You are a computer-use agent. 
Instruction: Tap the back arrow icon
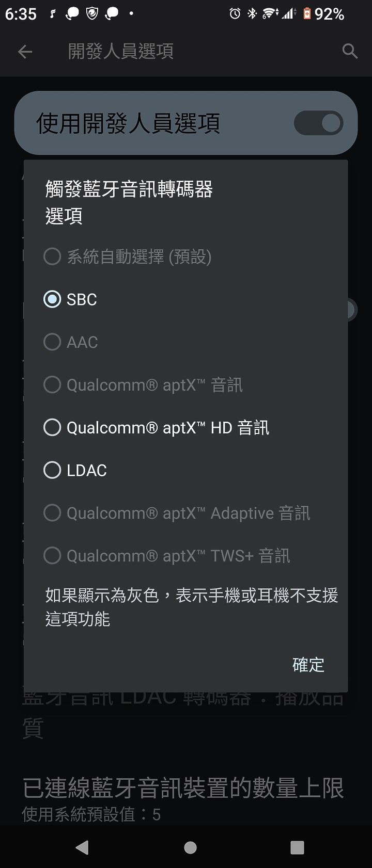click(25, 51)
